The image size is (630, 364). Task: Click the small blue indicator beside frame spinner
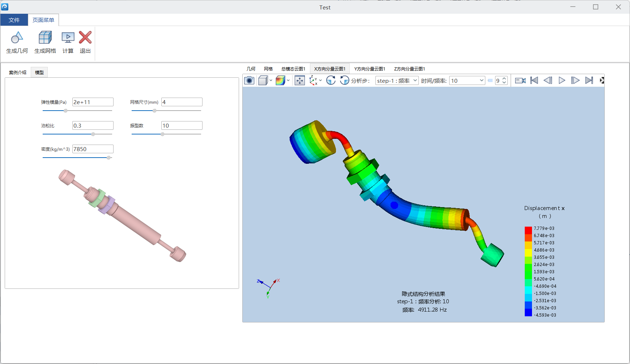(490, 81)
